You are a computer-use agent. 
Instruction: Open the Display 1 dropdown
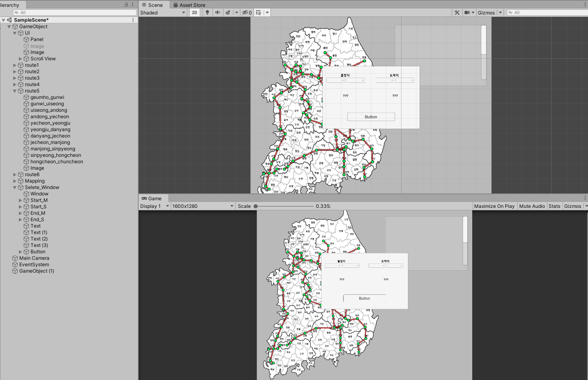click(x=154, y=206)
